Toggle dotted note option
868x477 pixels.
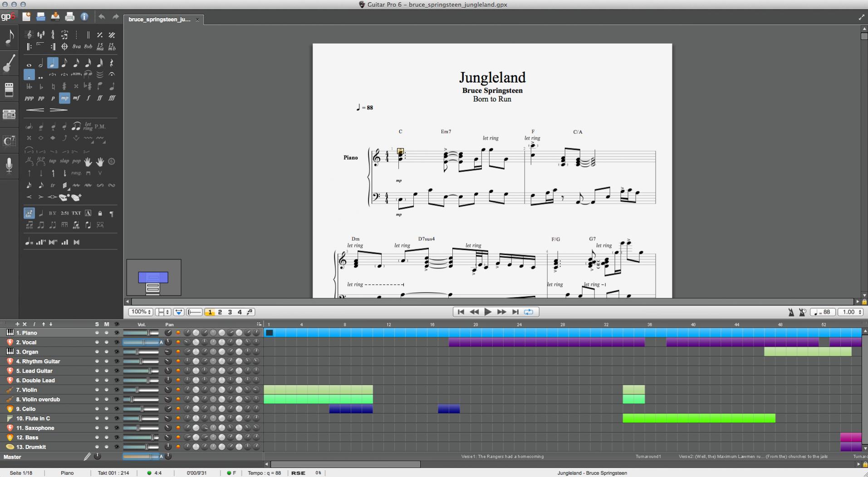[x=29, y=75]
